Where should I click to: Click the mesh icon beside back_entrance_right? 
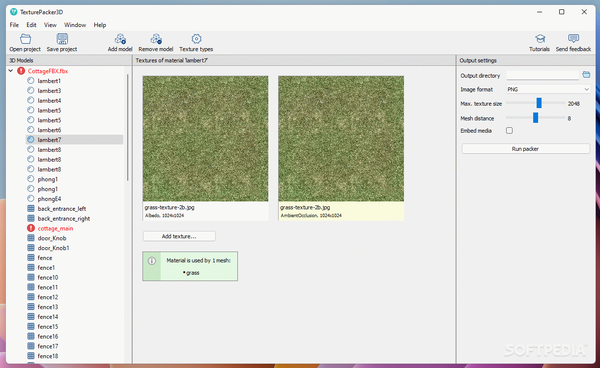tap(31, 218)
